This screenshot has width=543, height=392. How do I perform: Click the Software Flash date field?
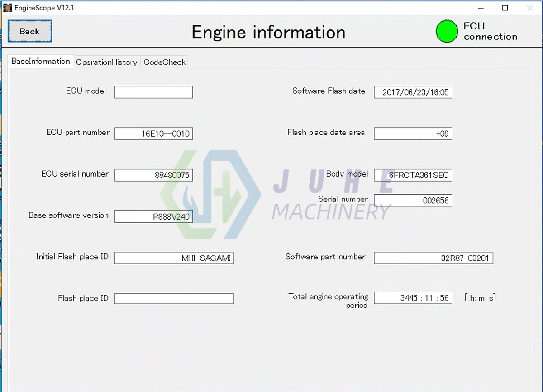(413, 92)
